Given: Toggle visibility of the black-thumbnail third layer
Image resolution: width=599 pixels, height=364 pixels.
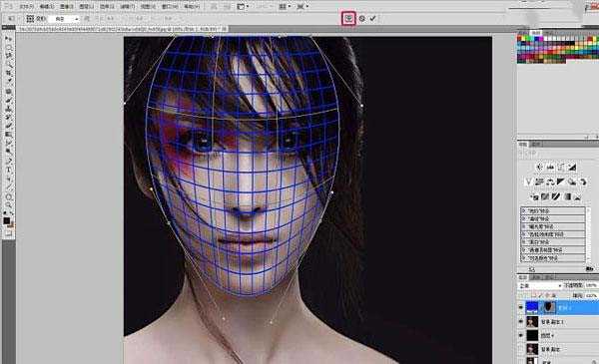Looking at the screenshot, I should 521,335.
